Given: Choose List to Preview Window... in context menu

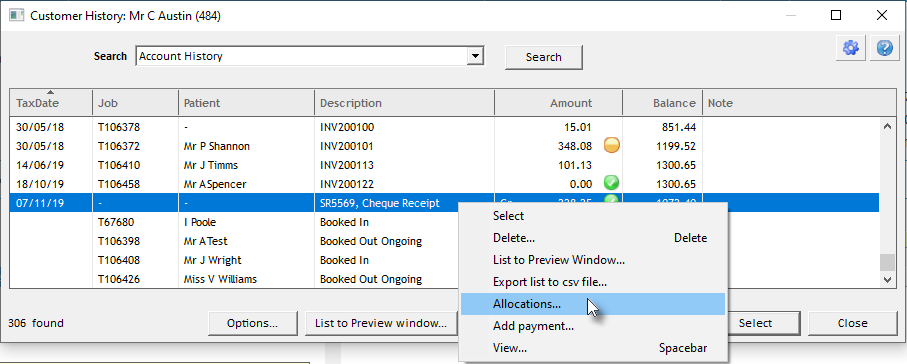Looking at the screenshot, I should click(593, 260).
